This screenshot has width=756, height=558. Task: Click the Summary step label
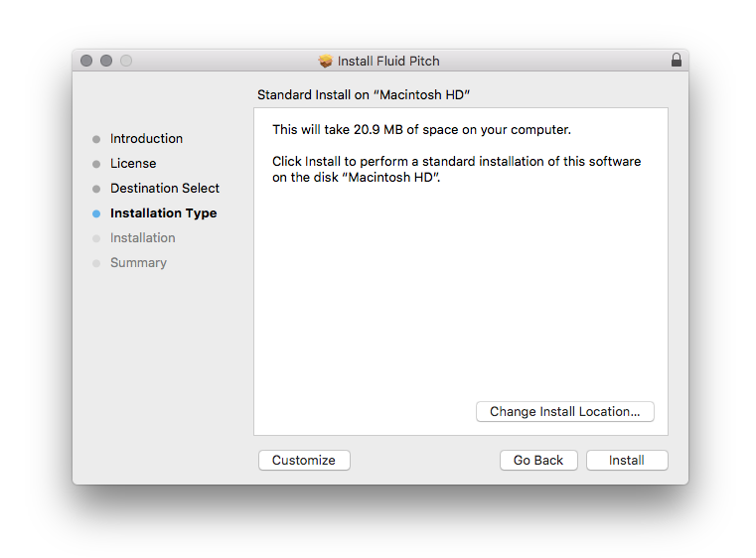tap(138, 263)
